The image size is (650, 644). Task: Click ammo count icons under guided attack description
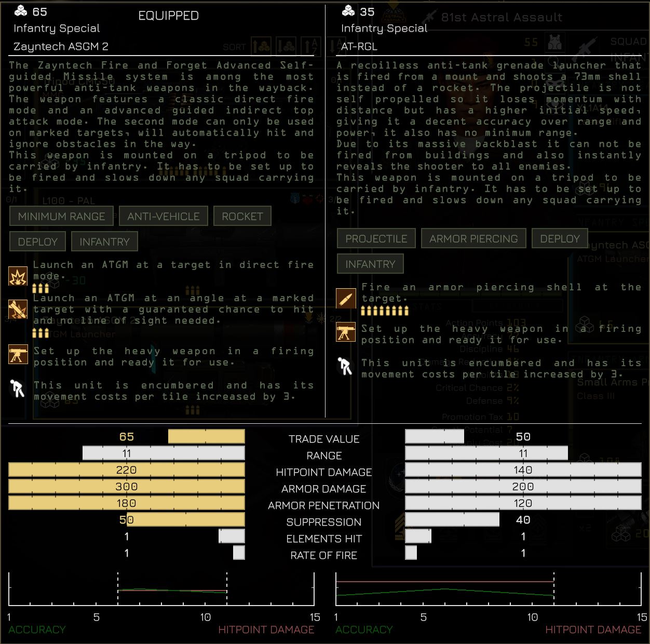point(40,333)
